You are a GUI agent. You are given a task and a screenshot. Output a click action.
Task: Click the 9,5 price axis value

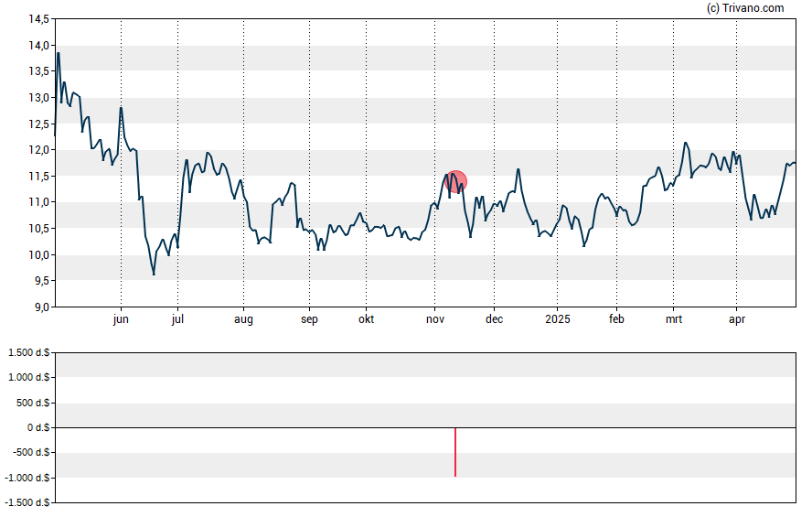coord(41,281)
